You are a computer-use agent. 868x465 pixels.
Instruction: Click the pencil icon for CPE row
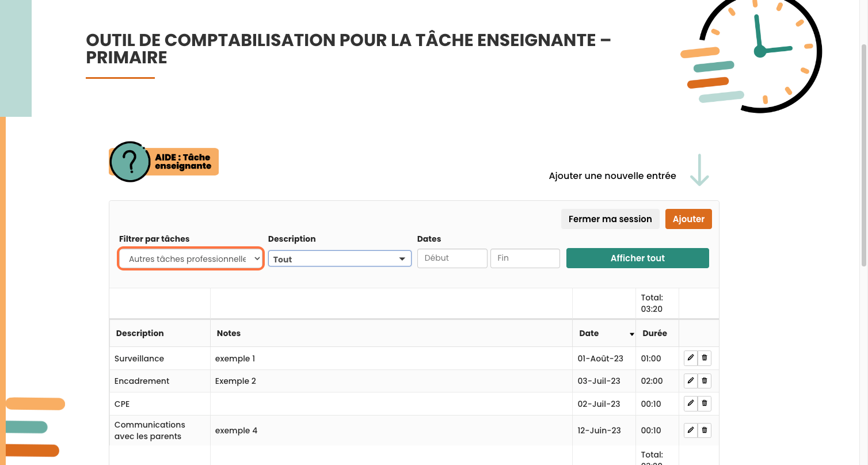tap(691, 403)
